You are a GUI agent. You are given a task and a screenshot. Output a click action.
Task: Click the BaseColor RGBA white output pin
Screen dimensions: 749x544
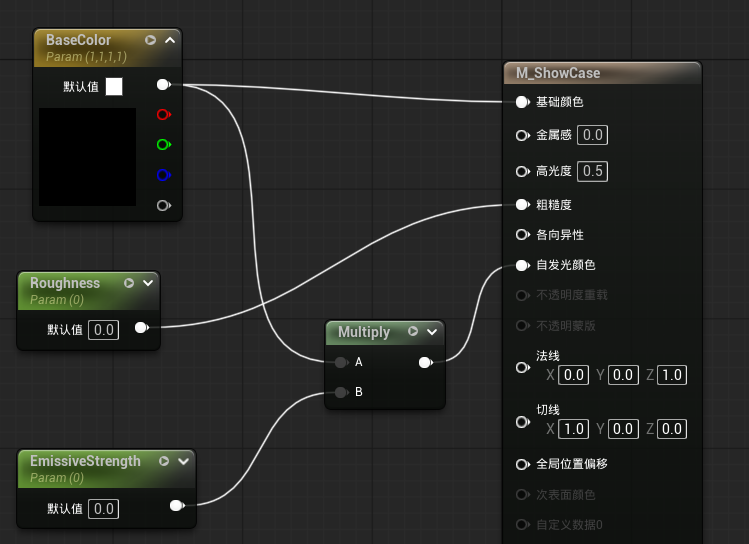163,85
